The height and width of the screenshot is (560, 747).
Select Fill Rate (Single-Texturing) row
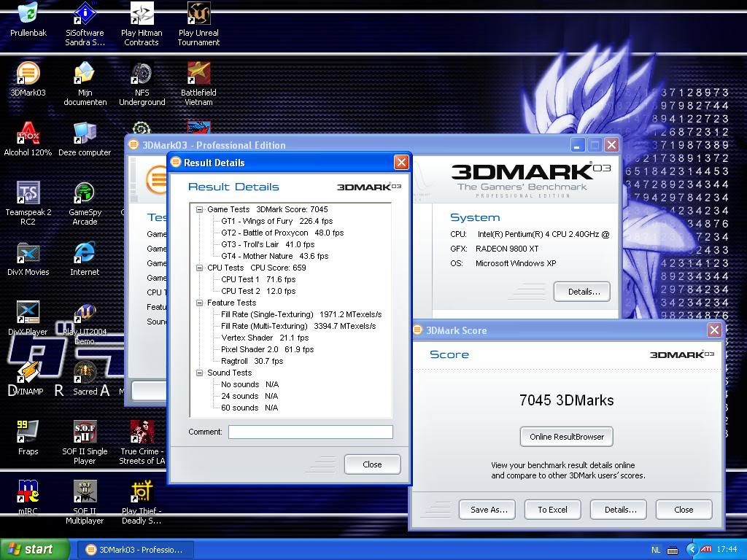[x=301, y=314]
